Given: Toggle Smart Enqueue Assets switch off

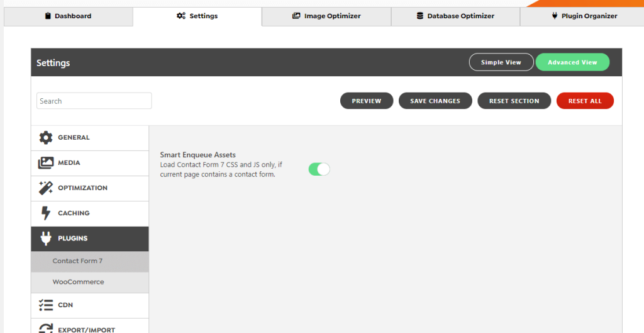Looking at the screenshot, I should pos(319,169).
